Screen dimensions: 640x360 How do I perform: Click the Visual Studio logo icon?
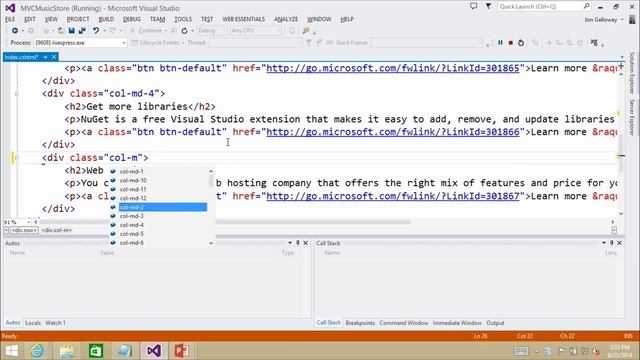10,8
